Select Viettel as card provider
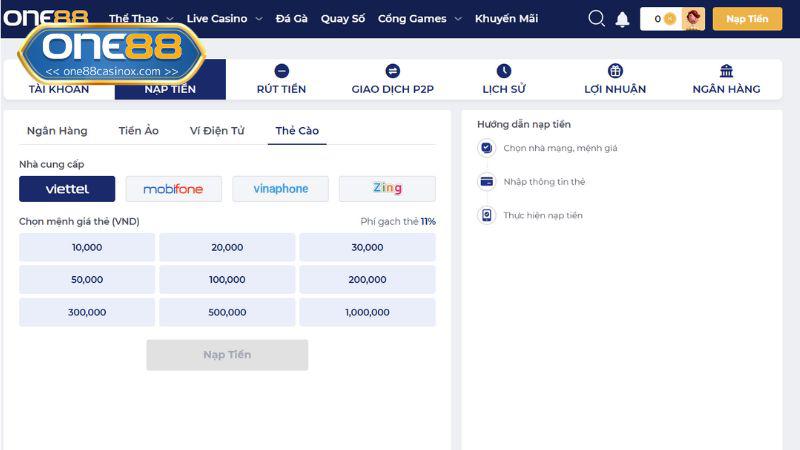Viewport: 800px width, 450px height. (67, 189)
